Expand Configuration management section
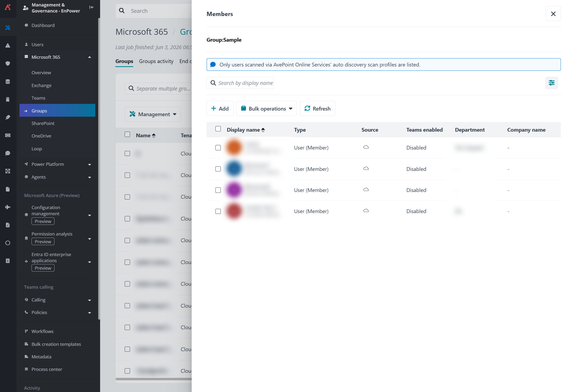Viewport: 567px width, 392px height. coord(90,215)
